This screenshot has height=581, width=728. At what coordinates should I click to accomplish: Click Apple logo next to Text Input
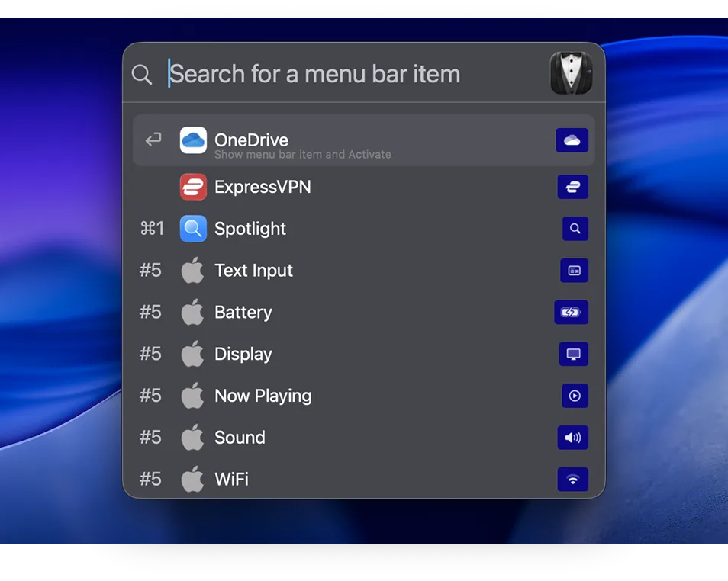point(192,270)
